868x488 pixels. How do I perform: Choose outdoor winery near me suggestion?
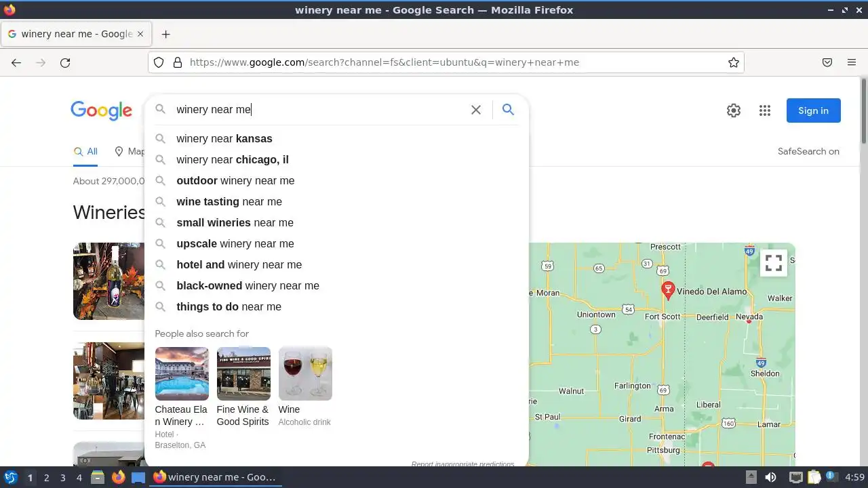pos(336,180)
